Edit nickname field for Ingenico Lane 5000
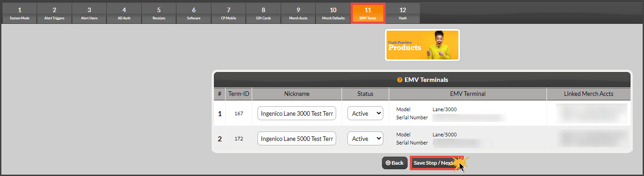 [297, 139]
